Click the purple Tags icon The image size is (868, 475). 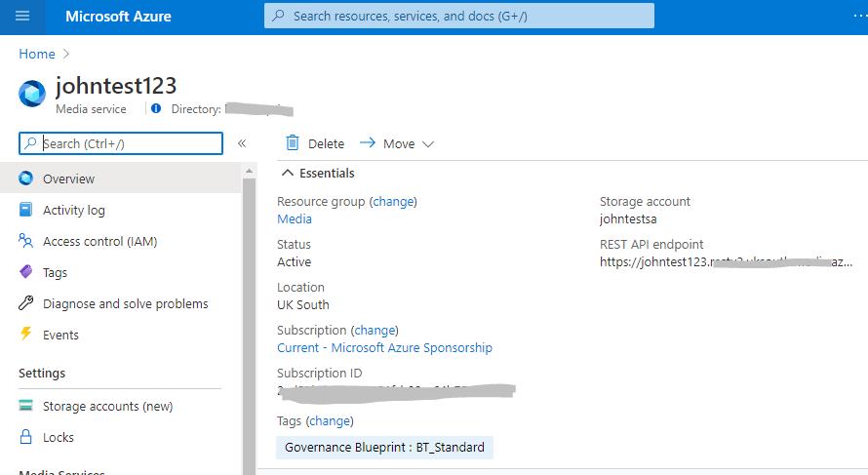click(26, 272)
